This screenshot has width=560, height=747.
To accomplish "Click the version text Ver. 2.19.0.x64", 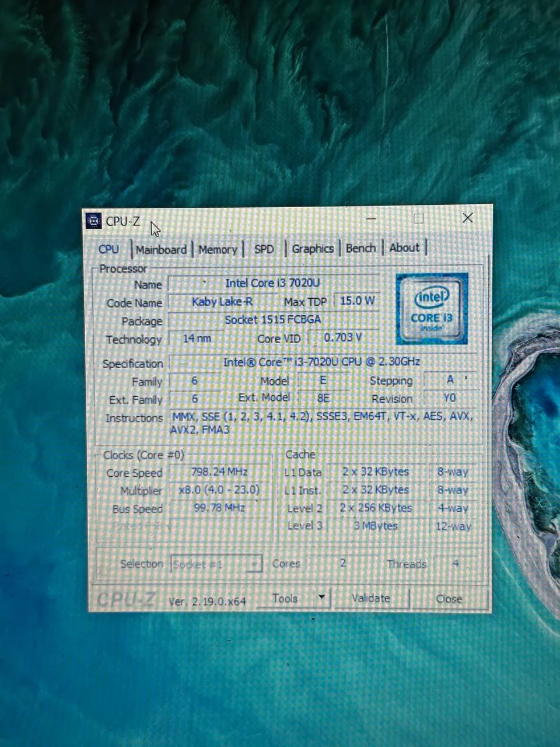I will [207, 601].
